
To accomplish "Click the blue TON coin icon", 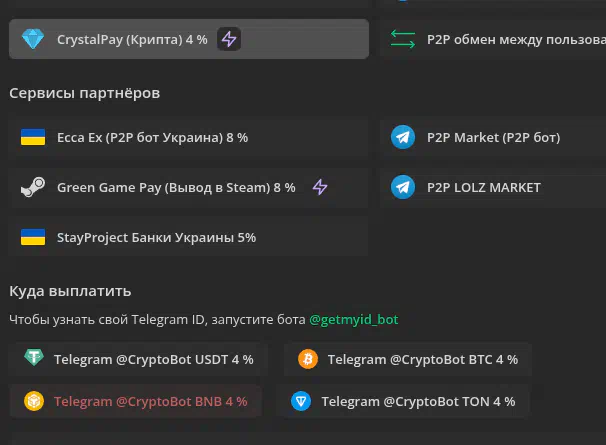I will click(301, 401).
